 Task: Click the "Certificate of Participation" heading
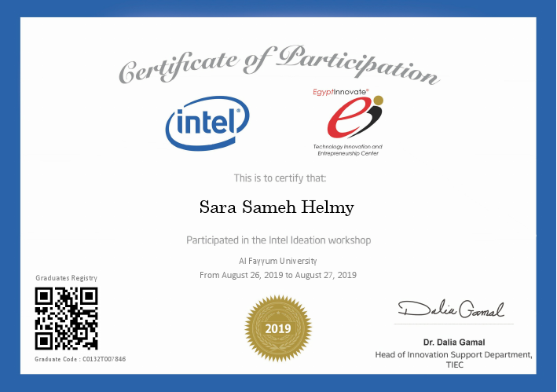click(280, 65)
